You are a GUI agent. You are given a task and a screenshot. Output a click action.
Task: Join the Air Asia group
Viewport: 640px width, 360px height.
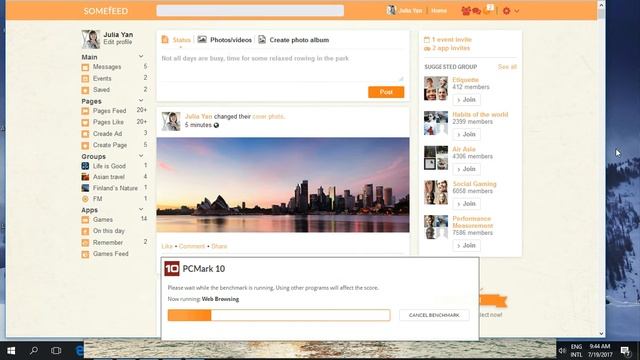tap(466, 169)
